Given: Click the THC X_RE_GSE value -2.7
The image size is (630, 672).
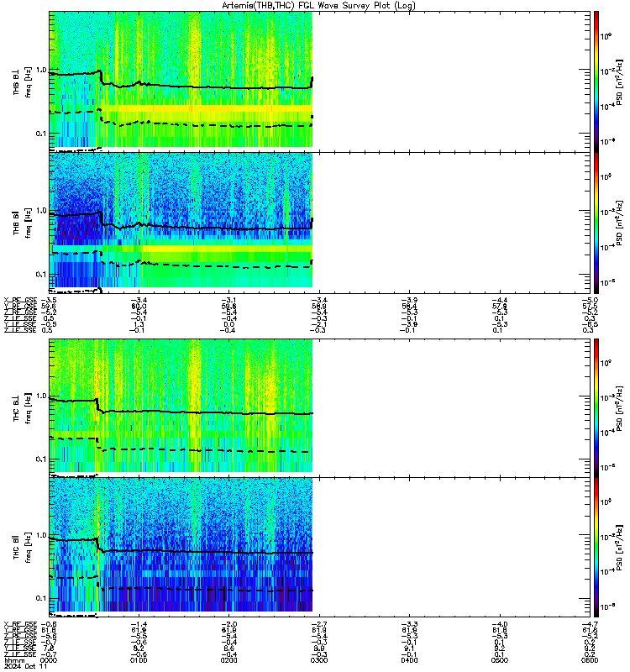Looking at the screenshot, I should (x=319, y=624).
